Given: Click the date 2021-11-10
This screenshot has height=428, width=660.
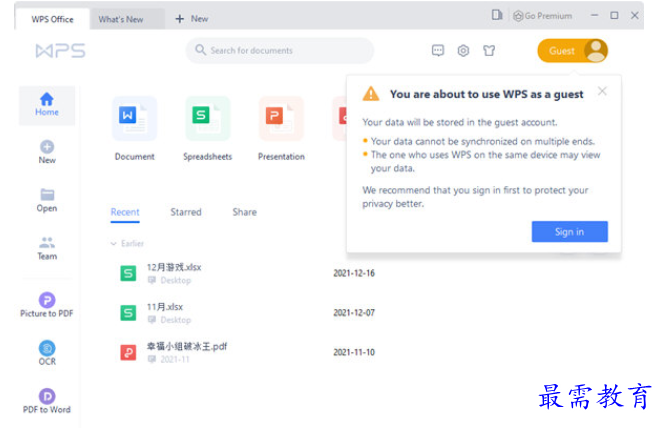Looking at the screenshot, I should coord(354,352).
